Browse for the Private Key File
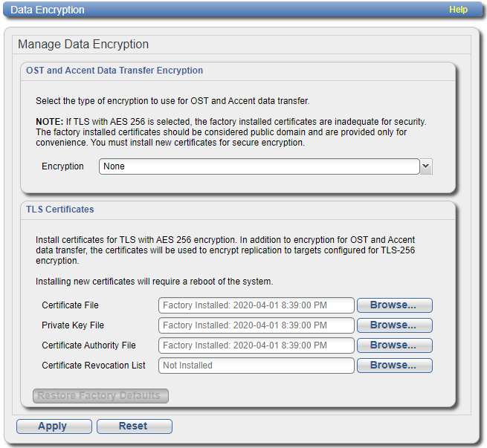 coord(394,325)
